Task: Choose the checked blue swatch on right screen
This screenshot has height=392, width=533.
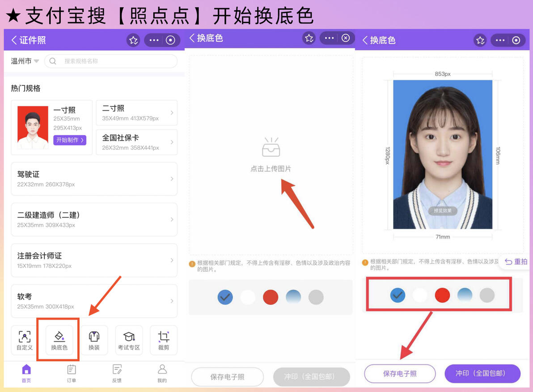Action: pos(398,295)
